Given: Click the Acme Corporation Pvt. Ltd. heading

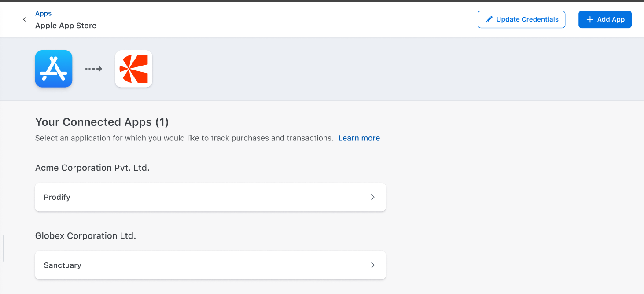Looking at the screenshot, I should pyautogui.click(x=92, y=168).
